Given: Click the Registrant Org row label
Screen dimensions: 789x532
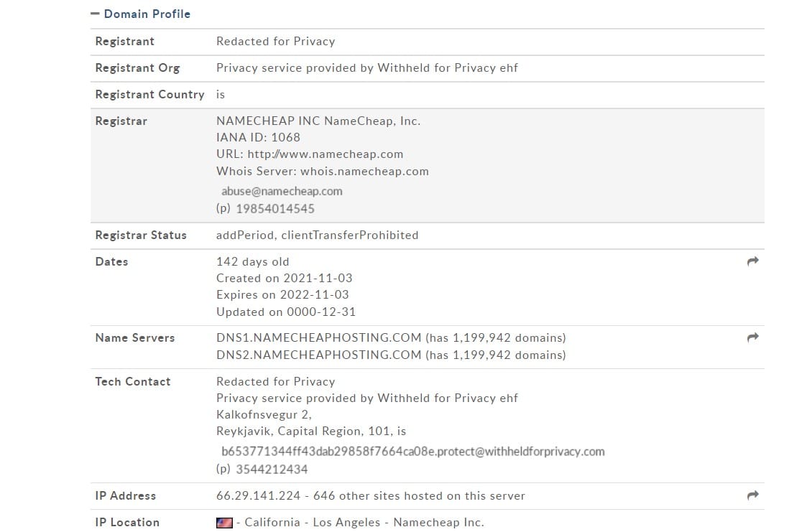Looking at the screenshot, I should pyautogui.click(x=137, y=68).
